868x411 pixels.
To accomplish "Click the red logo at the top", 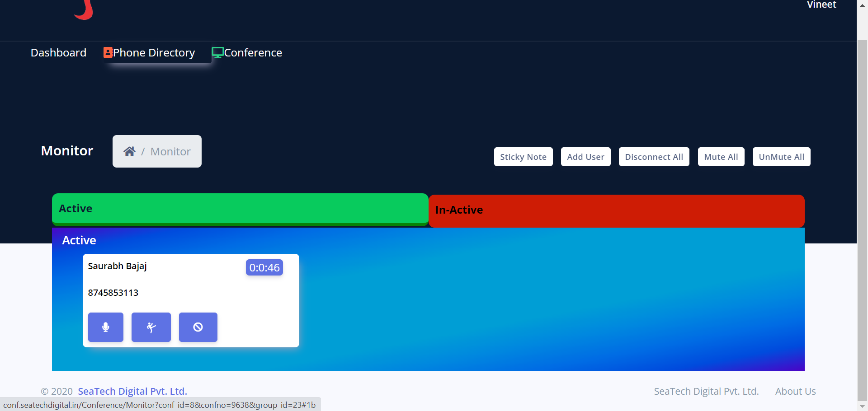I will [84, 10].
